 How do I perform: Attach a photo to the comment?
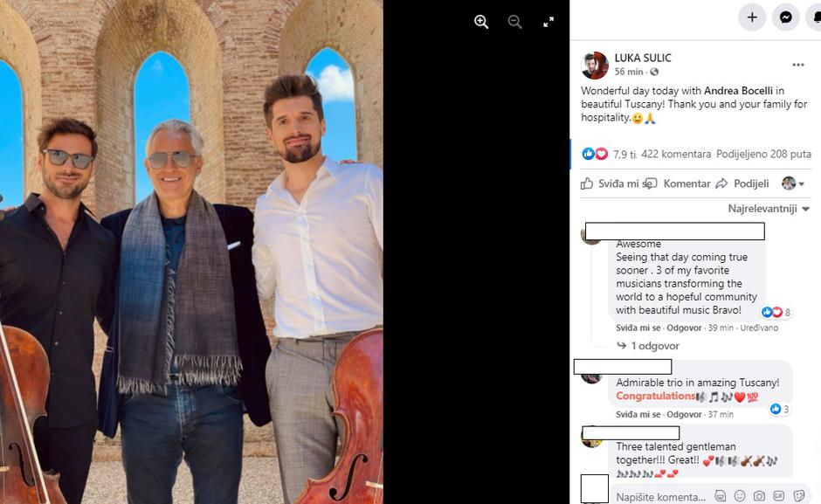tap(759, 495)
